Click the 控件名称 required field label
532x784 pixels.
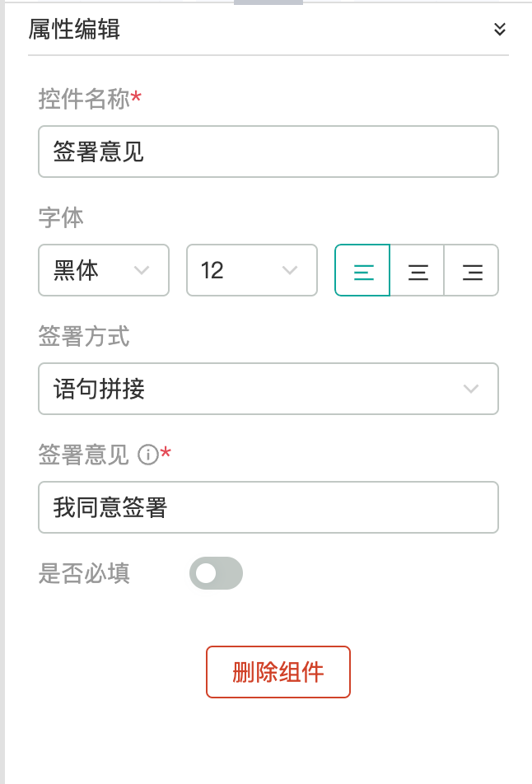point(90,99)
